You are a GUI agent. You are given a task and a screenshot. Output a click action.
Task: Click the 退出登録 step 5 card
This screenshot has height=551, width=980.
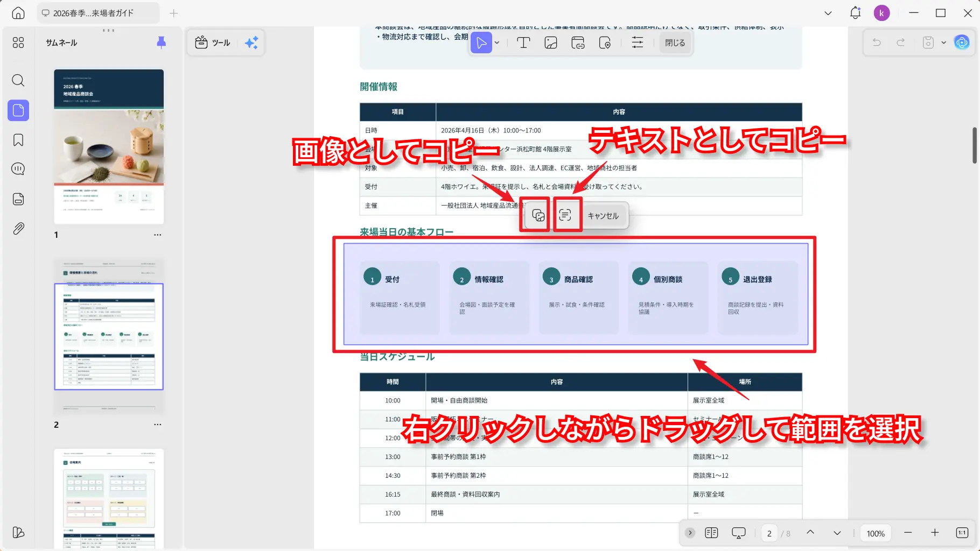(758, 298)
